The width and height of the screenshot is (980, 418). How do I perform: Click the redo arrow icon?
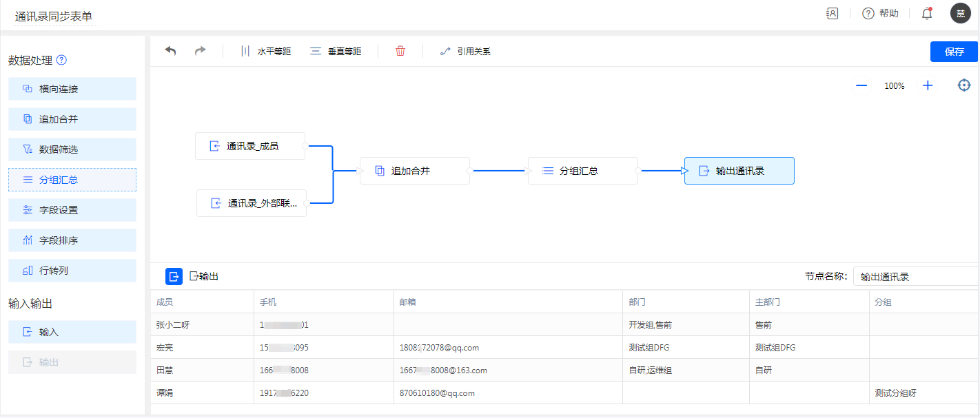pos(200,51)
